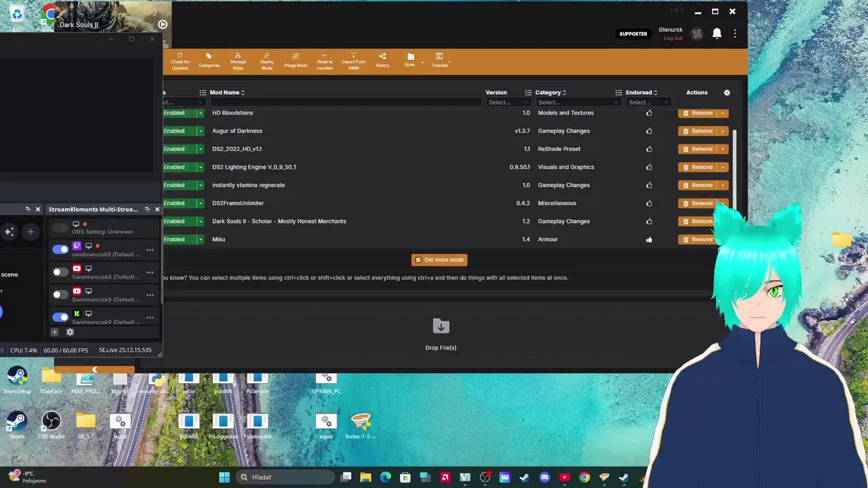Open the History toolbar button

pos(382,60)
